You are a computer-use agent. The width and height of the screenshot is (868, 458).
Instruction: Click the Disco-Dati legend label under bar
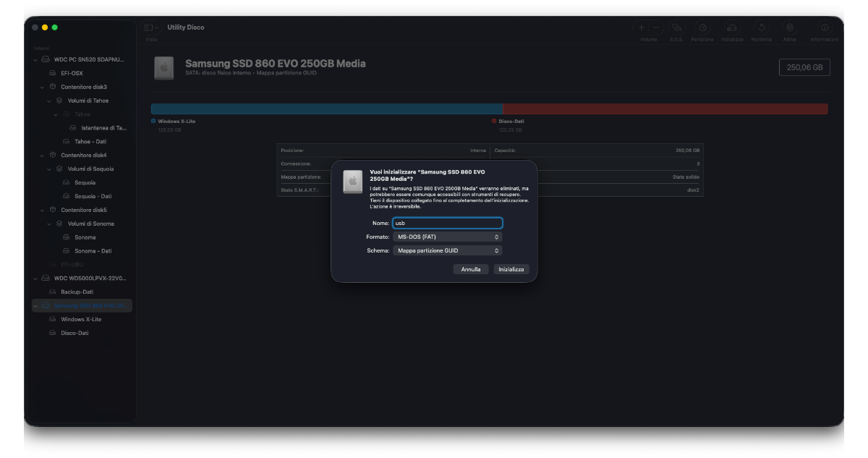pyautogui.click(x=511, y=122)
